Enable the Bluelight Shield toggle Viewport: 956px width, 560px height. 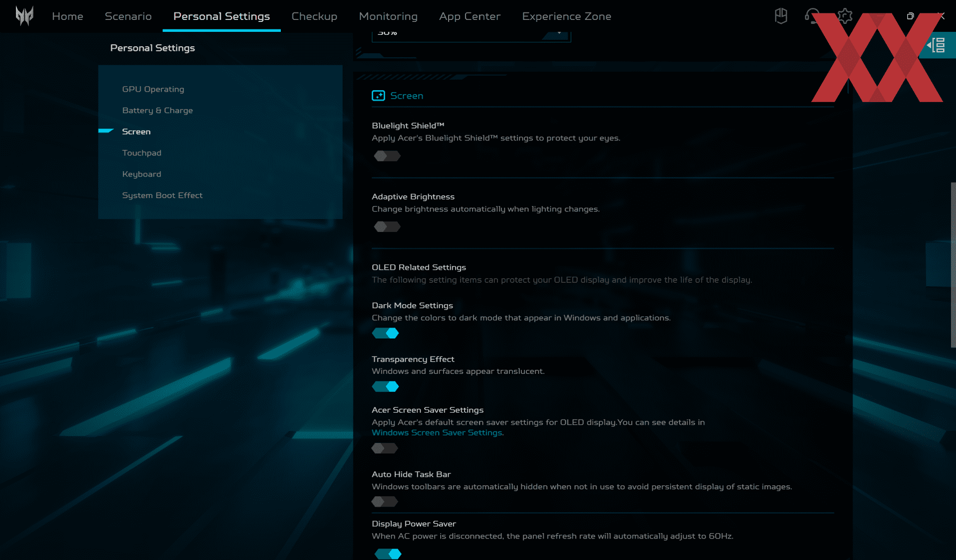pyautogui.click(x=387, y=156)
